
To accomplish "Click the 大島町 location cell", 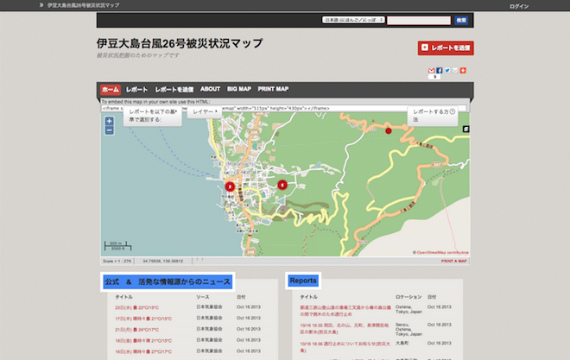I will tap(402, 343).
